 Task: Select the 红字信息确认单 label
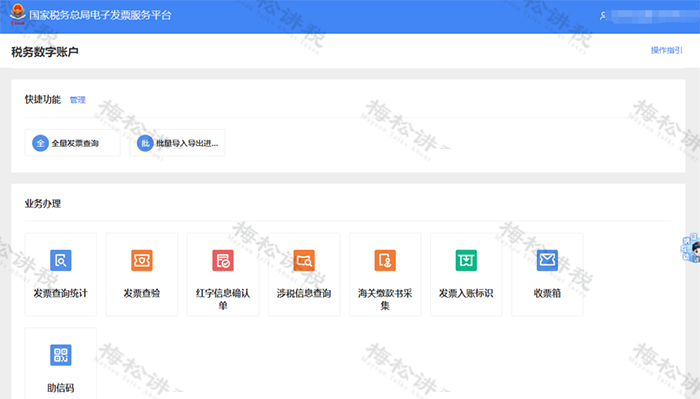(x=223, y=299)
